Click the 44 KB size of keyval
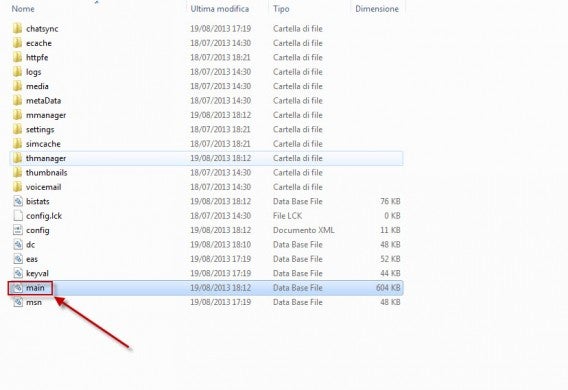 click(390, 273)
